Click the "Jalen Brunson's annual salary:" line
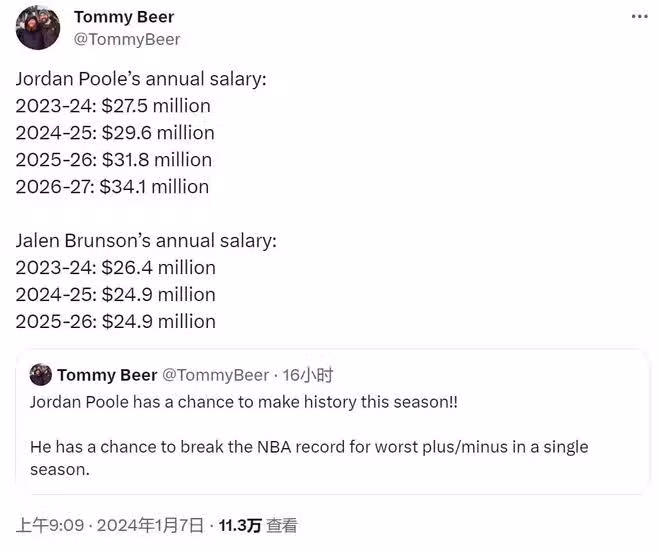This screenshot has height=554, width=660. click(146, 241)
